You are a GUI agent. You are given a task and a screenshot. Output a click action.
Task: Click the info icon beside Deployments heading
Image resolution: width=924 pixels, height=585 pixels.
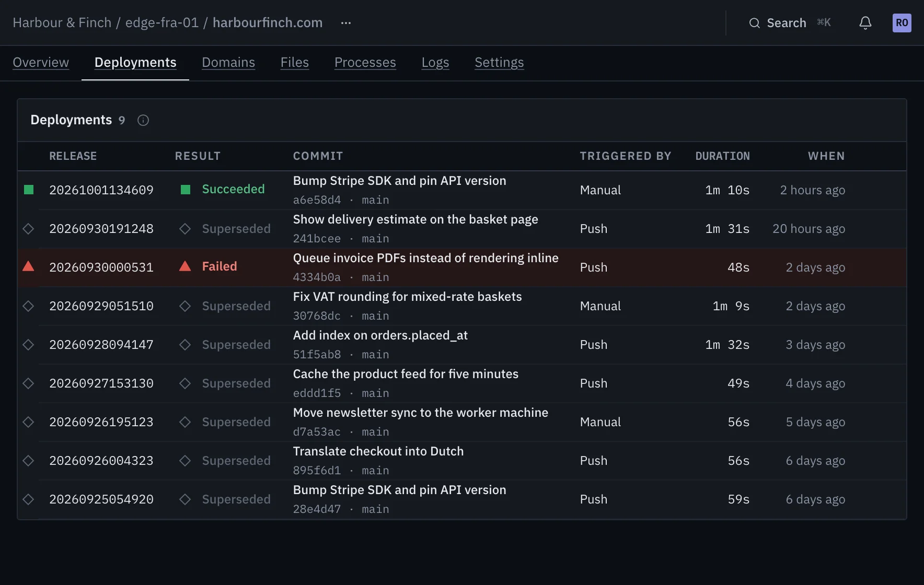click(x=143, y=120)
